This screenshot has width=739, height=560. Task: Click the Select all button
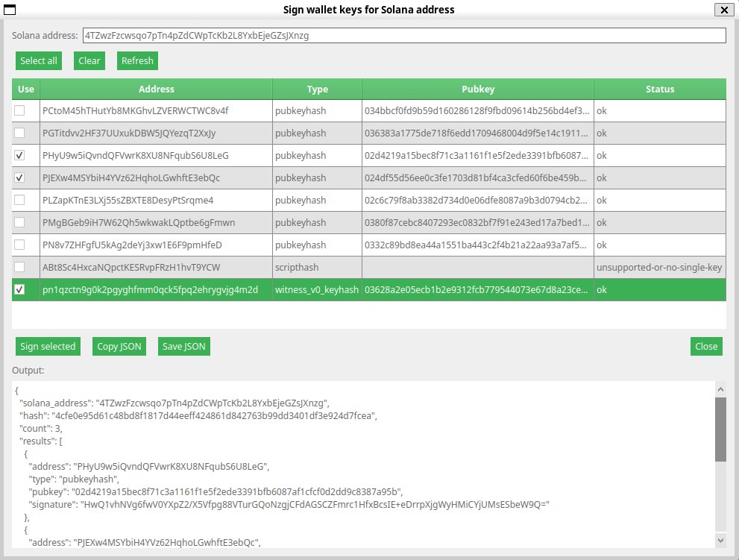click(x=39, y=61)
